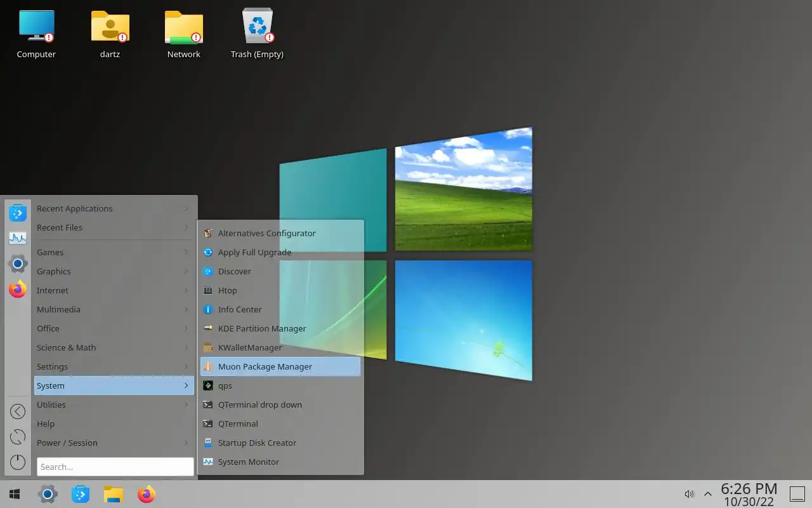
Task: Launch Apply Full Upgrade
Action: point(280,252)
